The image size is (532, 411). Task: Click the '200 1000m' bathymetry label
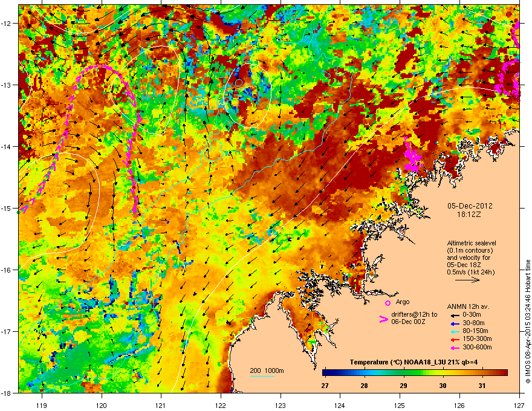267,371
